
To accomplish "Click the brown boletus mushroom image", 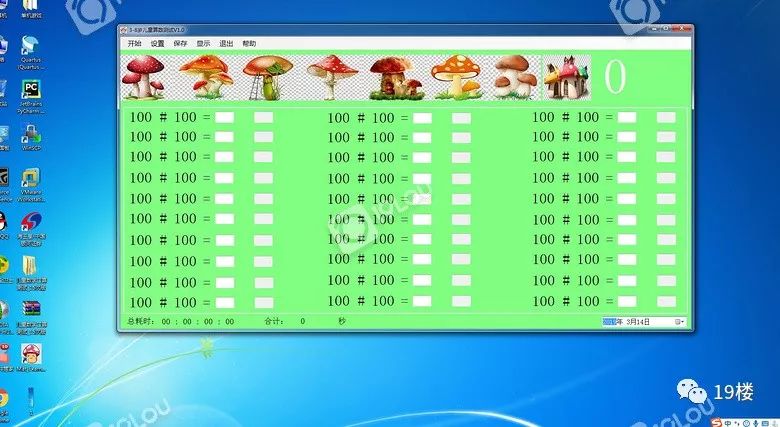I will click(516, 77).
